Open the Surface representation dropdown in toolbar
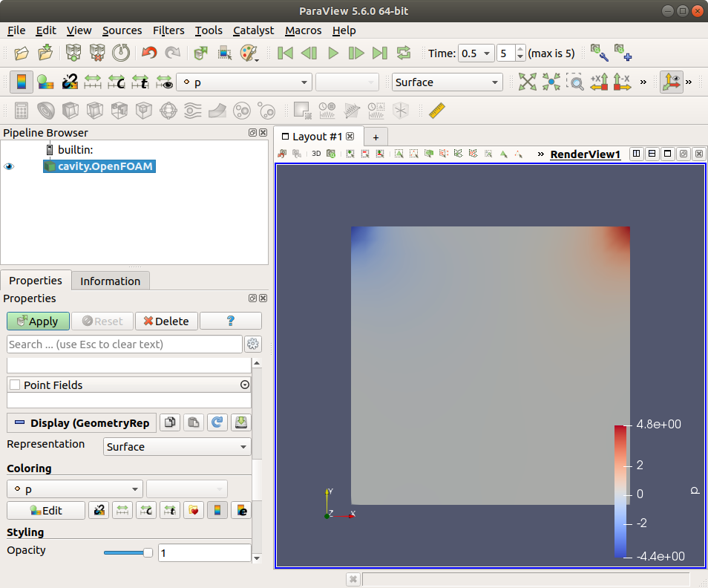 447,82
